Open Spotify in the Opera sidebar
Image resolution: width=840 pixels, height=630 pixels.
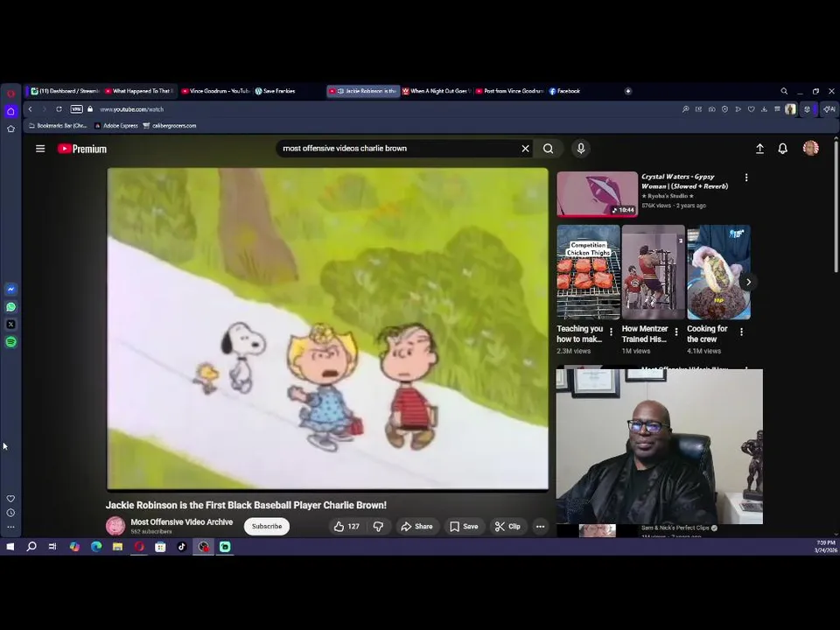coord(10,342)
